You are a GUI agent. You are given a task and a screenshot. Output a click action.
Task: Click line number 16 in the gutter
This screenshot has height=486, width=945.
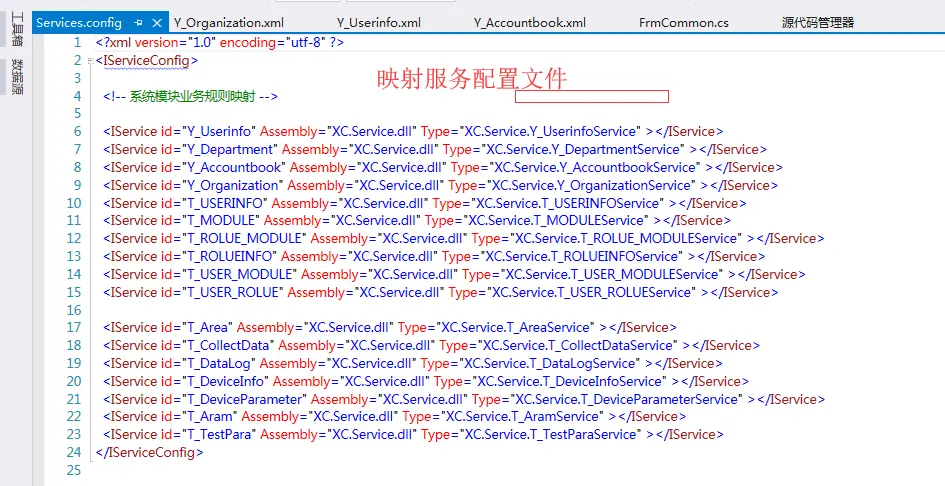click(74, 310)
